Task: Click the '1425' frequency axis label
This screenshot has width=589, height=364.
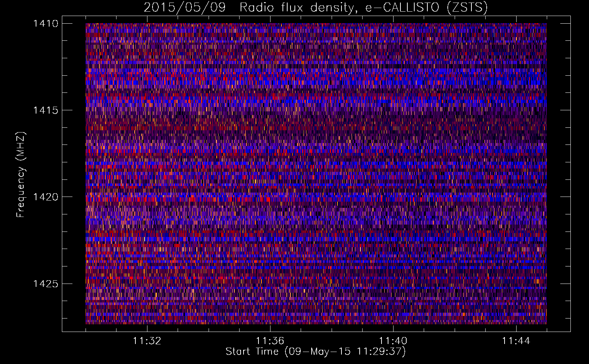Action: (46, 284)
